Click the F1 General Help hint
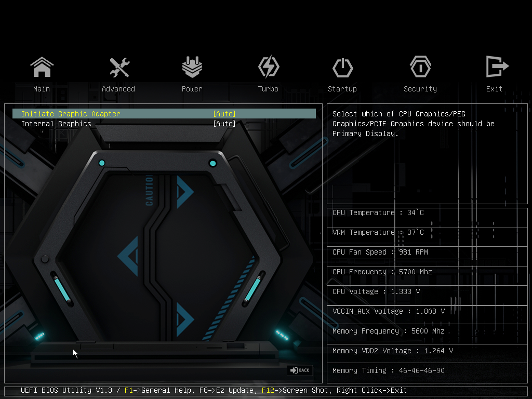Image resolution: width=532 pixels, height=399 pixels. point(159,390)
